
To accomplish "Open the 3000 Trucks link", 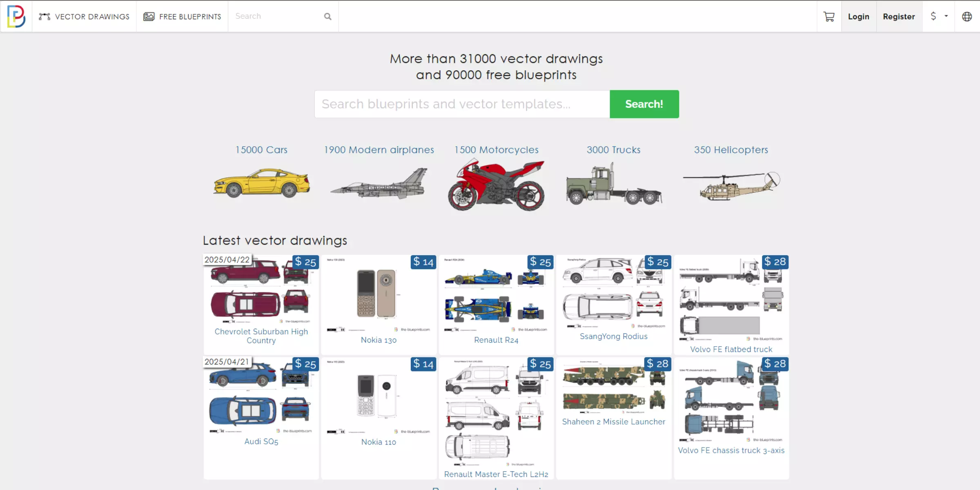I will click(614, 150).
